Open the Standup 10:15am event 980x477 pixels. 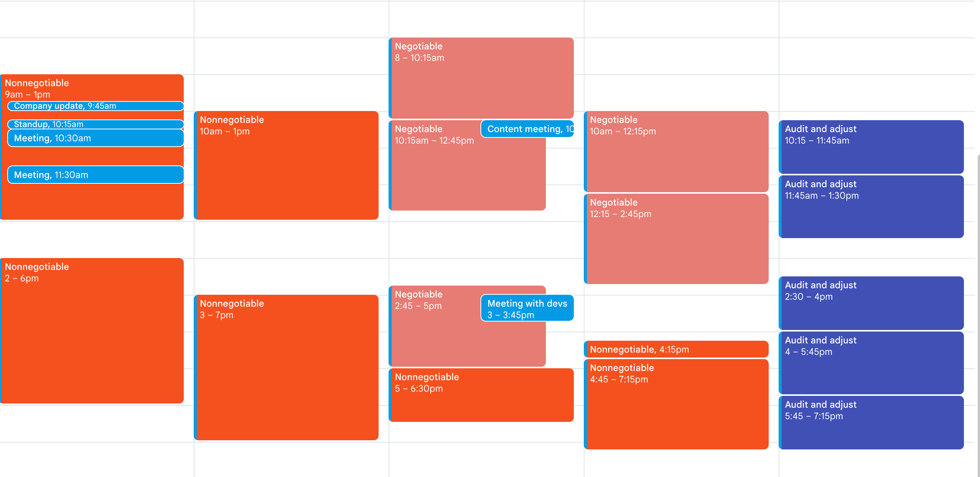tap(96, 124)
